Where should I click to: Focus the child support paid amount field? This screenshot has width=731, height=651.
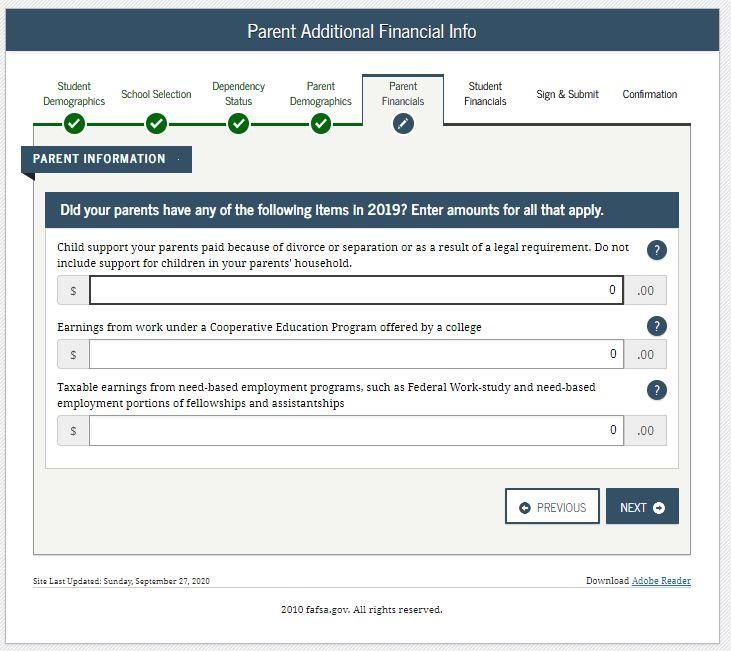(x=356, y=290)
